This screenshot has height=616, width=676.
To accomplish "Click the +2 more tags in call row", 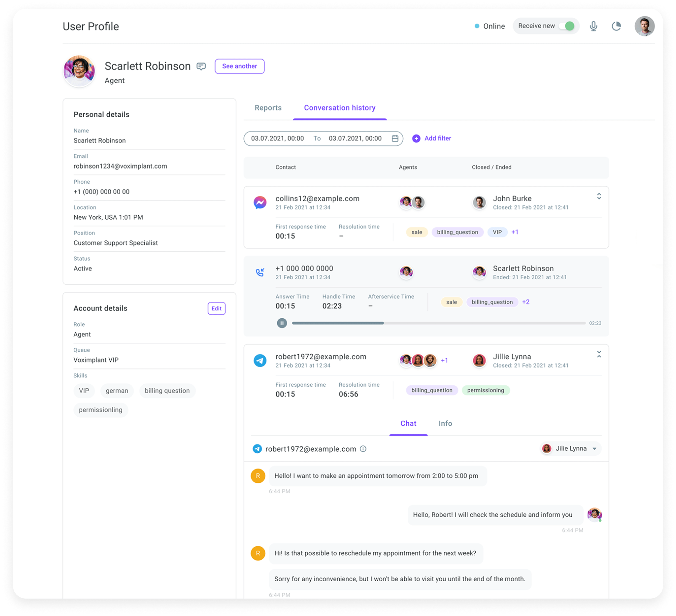I will tap(525, 302).
